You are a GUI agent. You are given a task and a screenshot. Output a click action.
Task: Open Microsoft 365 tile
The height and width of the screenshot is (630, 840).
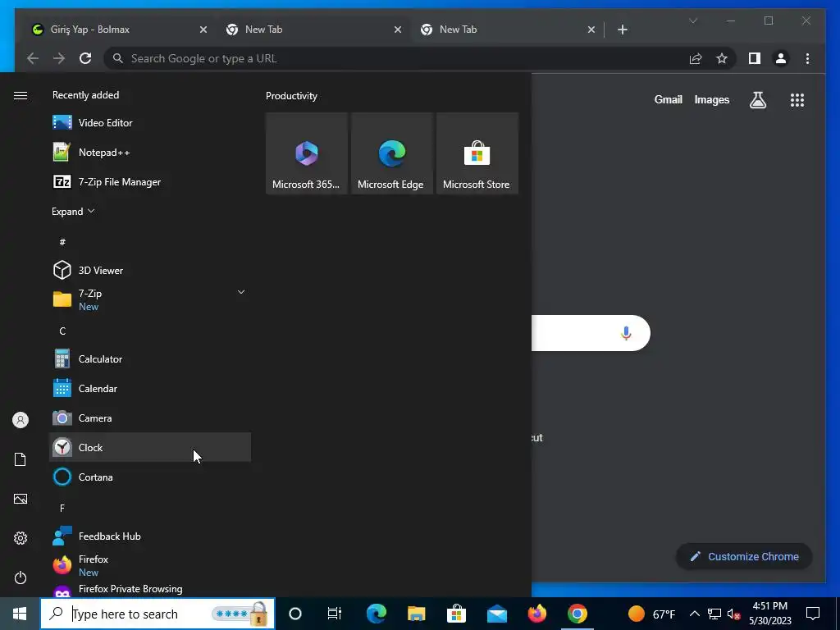pyautogui.click(x=307, y=153)
